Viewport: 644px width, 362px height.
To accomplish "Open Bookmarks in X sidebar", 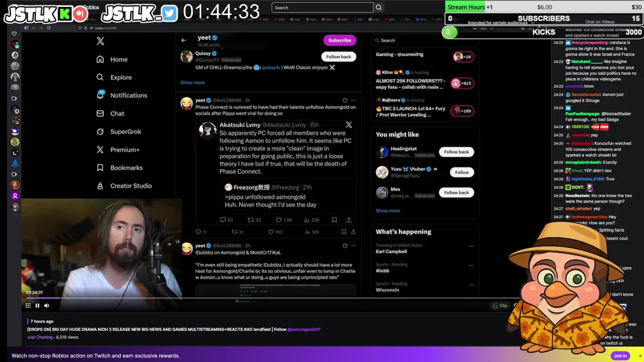I will 120,168.
